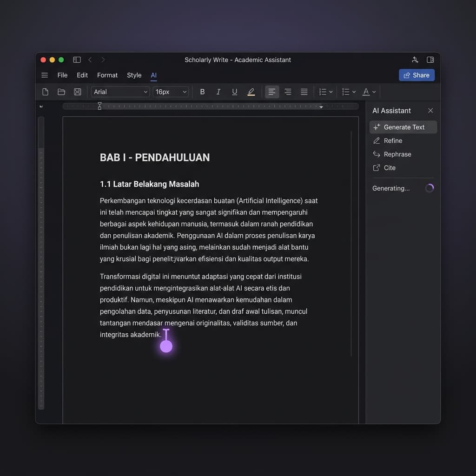Click the open folder icon in toolbar

61,92
